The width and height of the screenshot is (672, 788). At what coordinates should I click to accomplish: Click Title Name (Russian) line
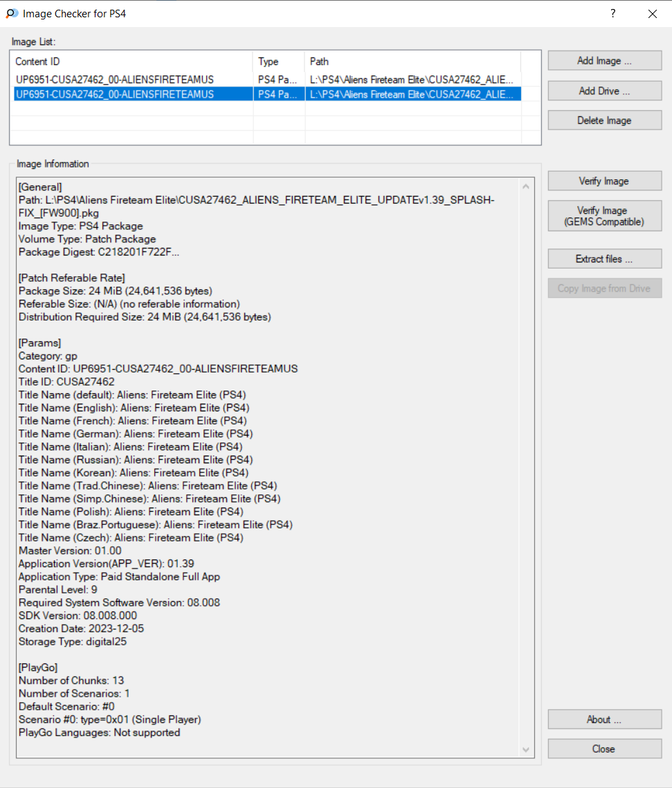click(x=136, y=460)
